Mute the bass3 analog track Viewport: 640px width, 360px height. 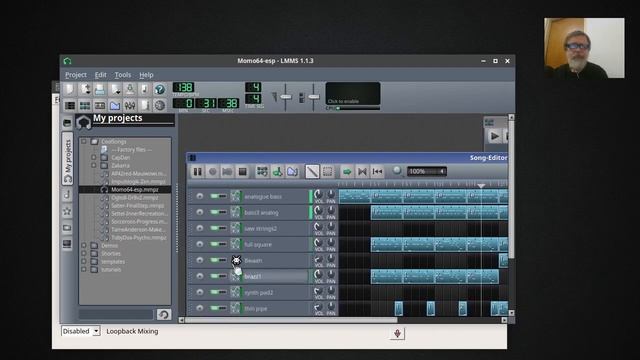point(214,212)
